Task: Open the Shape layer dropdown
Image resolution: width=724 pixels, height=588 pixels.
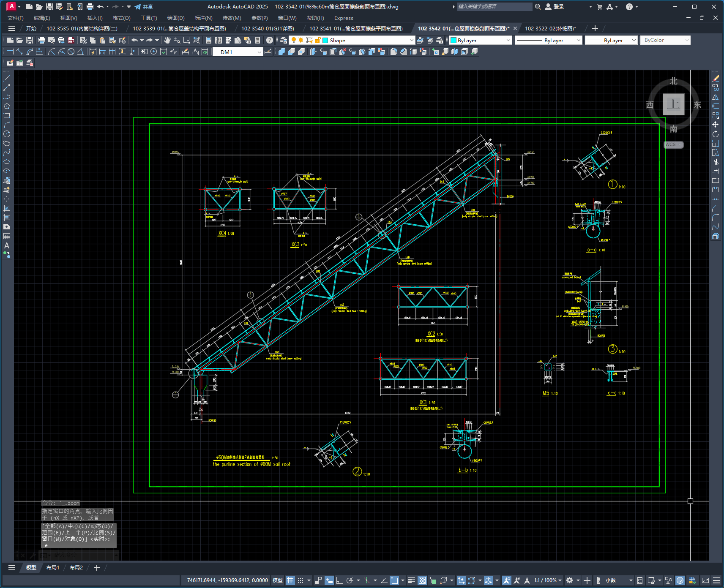Action: point(368,40)
